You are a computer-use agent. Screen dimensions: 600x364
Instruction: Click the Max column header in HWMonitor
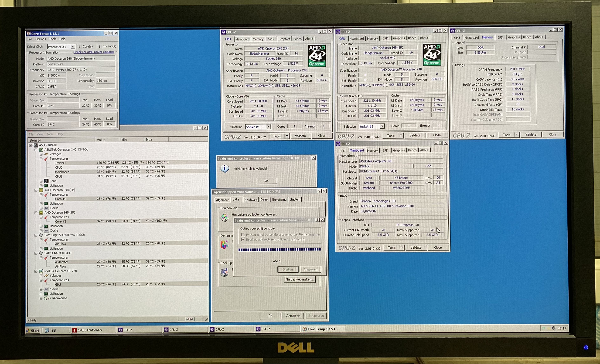click(x=156, y=140)
